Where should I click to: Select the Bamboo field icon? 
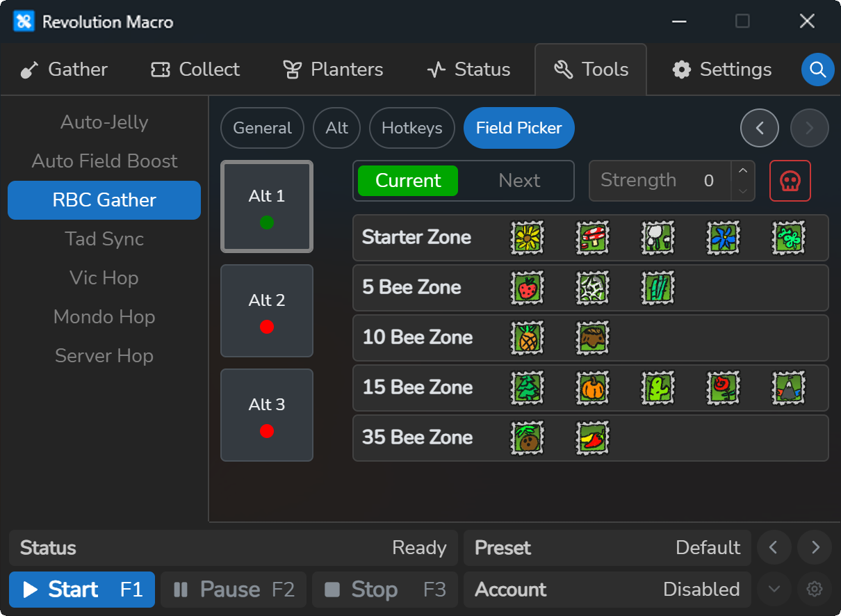click(x=658, y=288)
